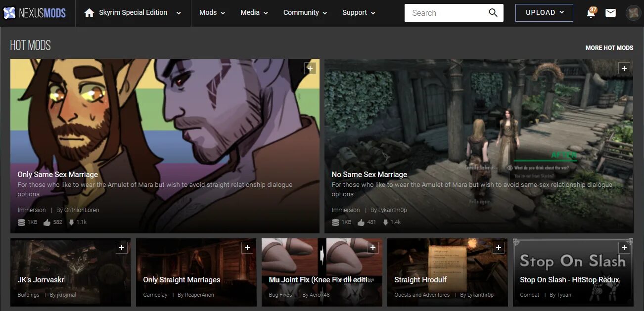Open the Support menu
This screenshot has width=644, height=311.
point(359,13)
